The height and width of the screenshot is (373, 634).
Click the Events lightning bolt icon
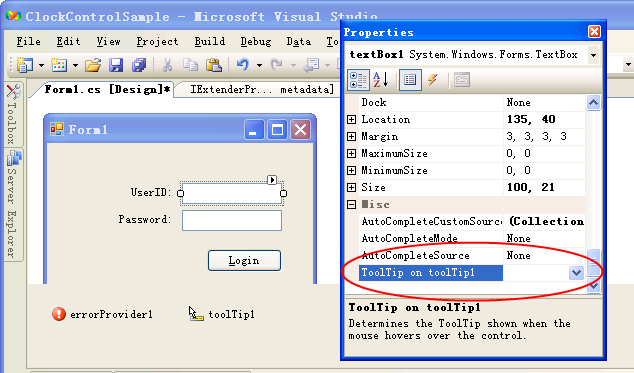pos(433,80)
